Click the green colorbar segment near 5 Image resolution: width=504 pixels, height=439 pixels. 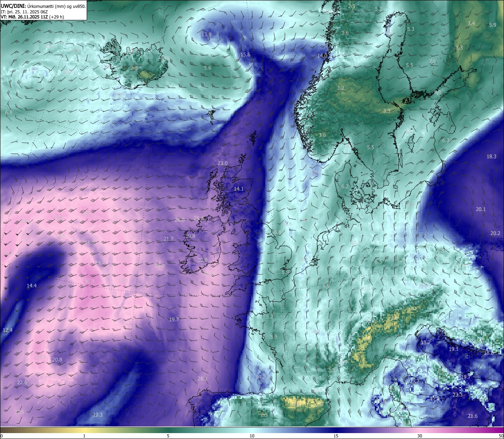pos(168,430)
